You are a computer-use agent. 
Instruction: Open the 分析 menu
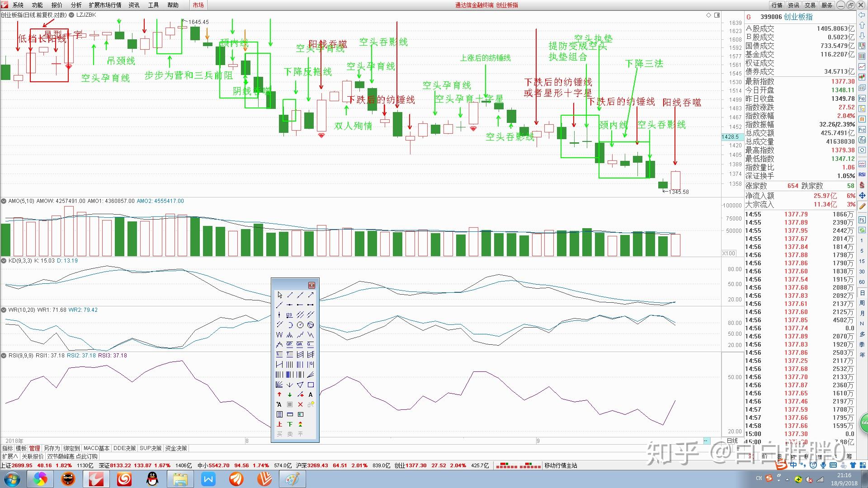point(76,5)
